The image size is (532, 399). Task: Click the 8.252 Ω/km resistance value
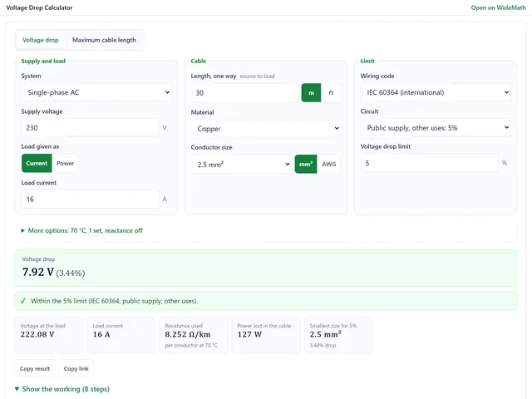tap(188, 334)
